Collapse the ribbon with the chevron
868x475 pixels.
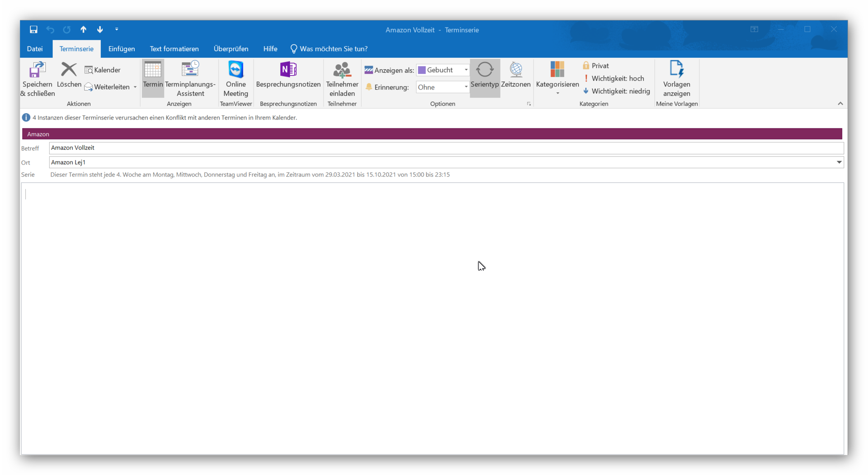[840, 104]
